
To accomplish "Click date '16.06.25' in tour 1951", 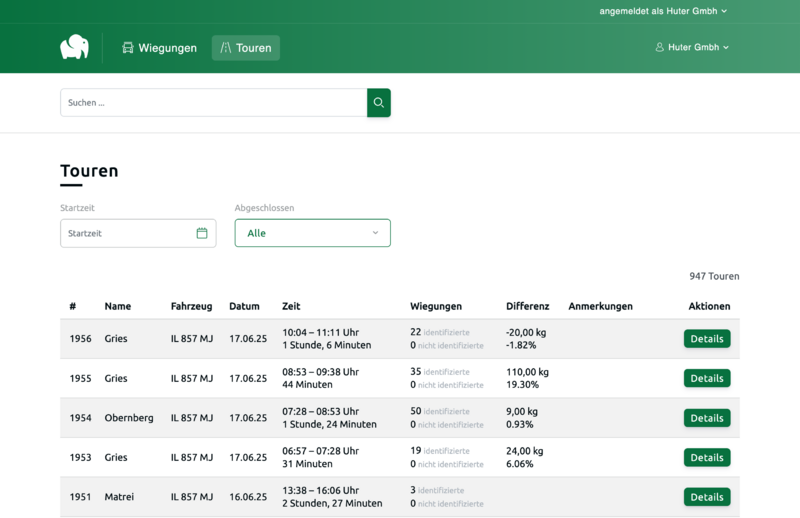I will tap(248, 497).
